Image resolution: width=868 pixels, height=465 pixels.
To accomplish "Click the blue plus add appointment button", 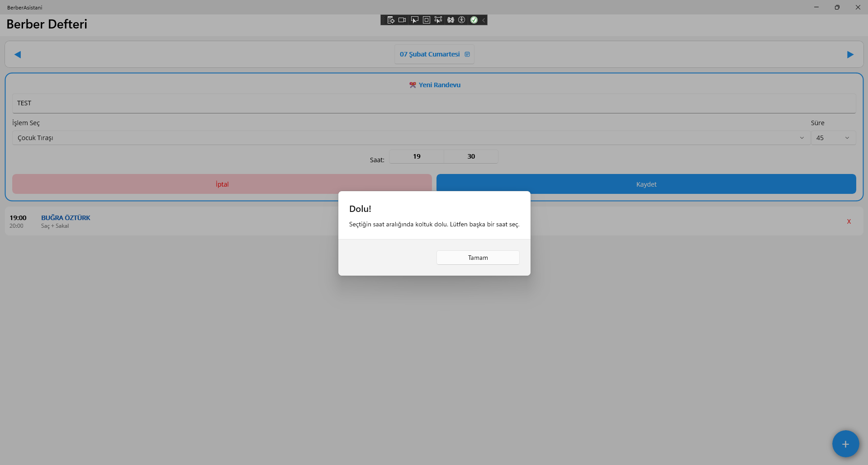I will [x=845, y=444].
